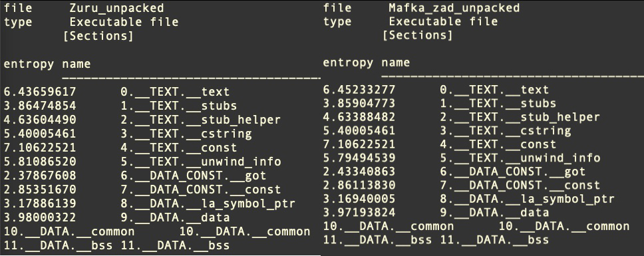The height and width of the screenshot is (256, 644).
Task: Click entropy value 6.45233277
Action: [x=359, y=90]
